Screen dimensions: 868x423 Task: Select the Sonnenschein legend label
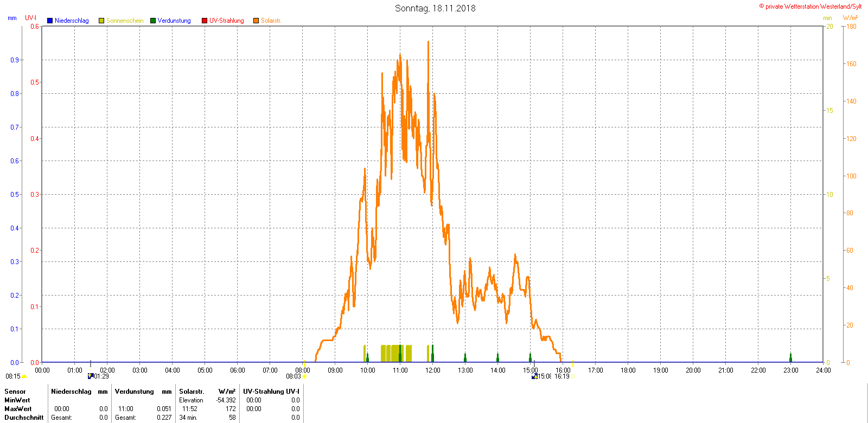click(x=125, y=21)
